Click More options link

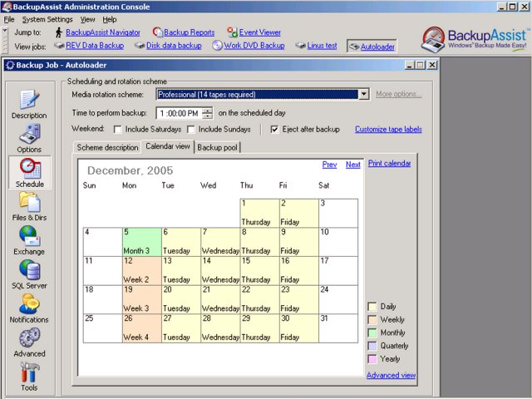coord(399,94)
